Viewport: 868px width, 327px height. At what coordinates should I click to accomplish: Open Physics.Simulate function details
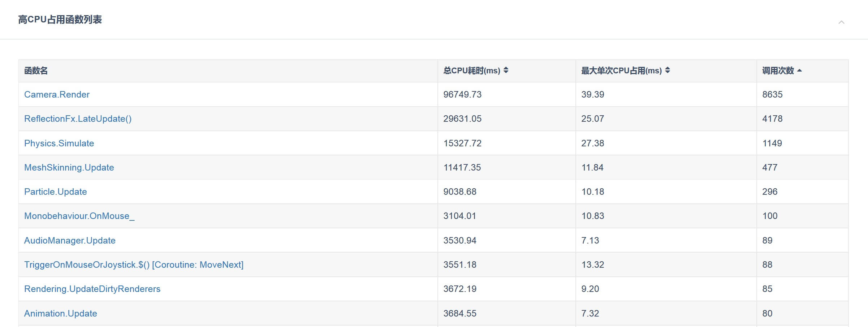click(59, 143)
